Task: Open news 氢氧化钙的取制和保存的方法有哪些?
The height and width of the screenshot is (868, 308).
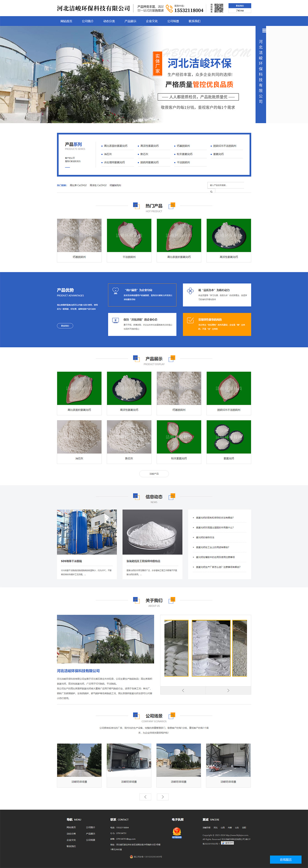Action: tap(215, 518)
